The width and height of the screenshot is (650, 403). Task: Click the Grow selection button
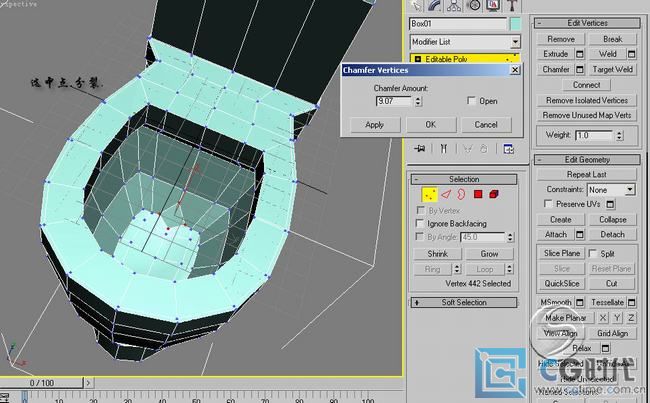tap(489, 254)
